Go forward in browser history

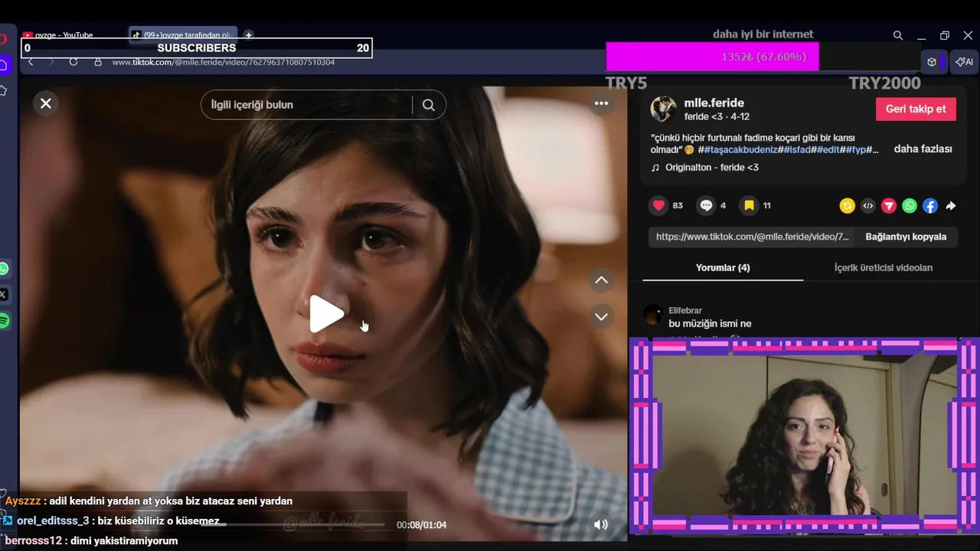coord(52,62)
